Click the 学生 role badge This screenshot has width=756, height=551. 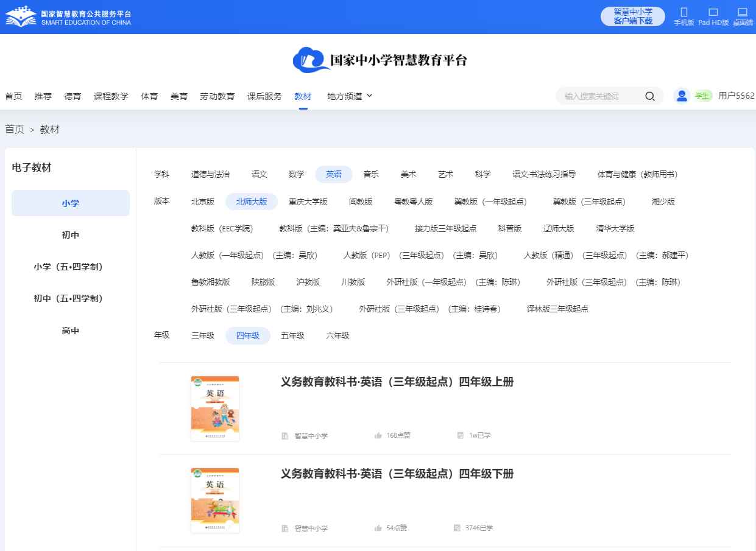(702, 96)
